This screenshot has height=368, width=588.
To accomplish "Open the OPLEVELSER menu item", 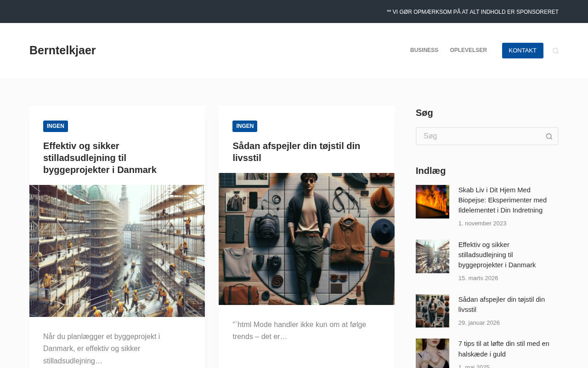I will (x=468, y=51).
